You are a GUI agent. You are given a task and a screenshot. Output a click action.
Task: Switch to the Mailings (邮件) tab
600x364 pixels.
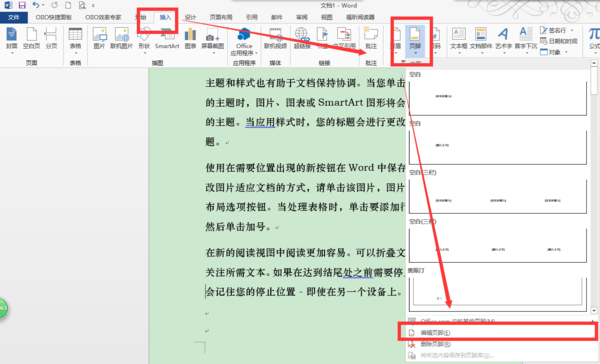click(x=276, y=17)
